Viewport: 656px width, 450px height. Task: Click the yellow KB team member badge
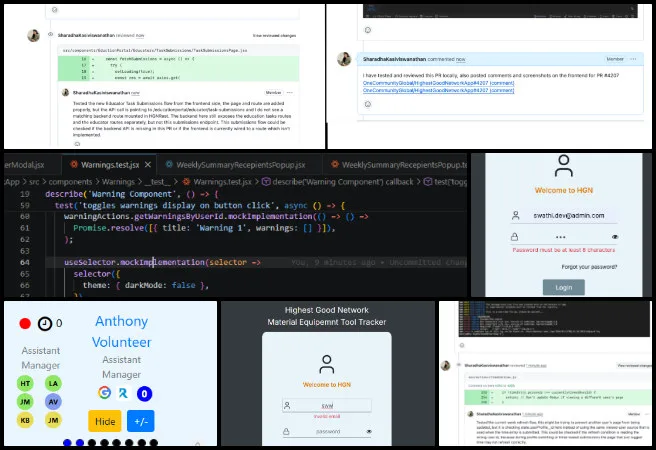click(25, 420)
